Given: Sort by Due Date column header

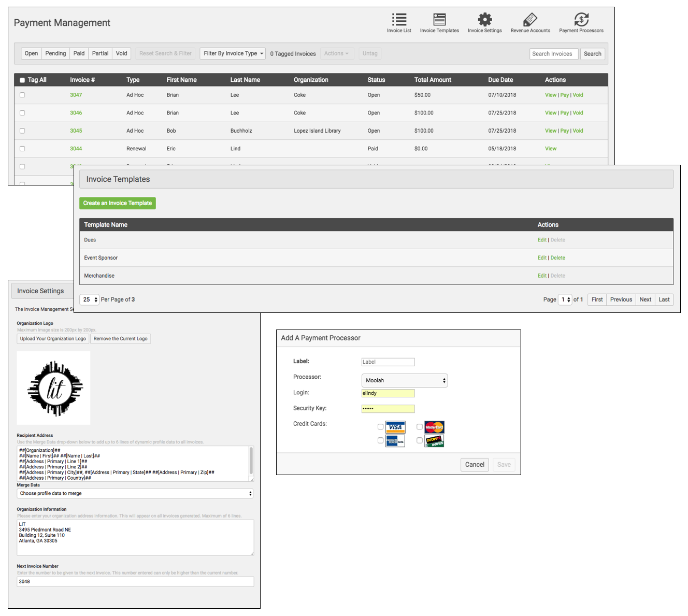Looking at the screenshot, I should (x=500, y=80).
